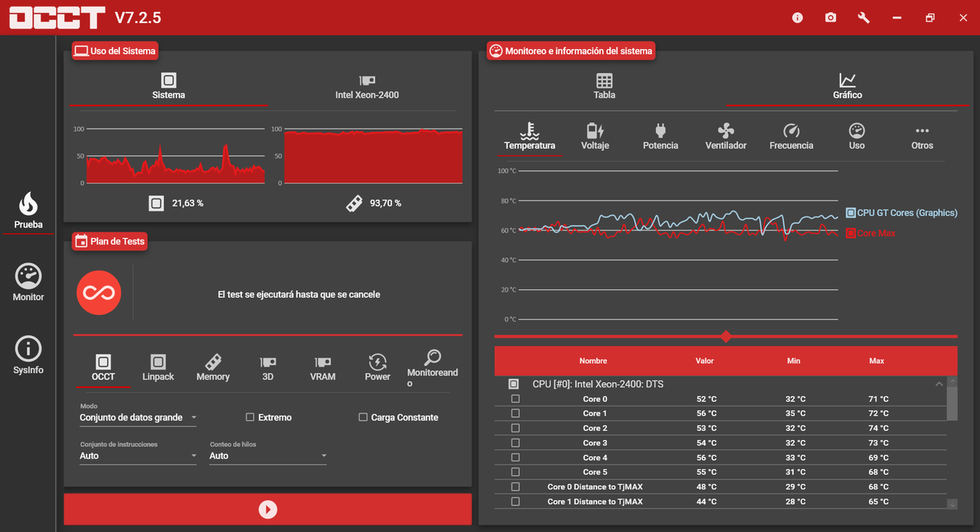Click Monitoreo e información del sistema header

click(x=571, y=51)
